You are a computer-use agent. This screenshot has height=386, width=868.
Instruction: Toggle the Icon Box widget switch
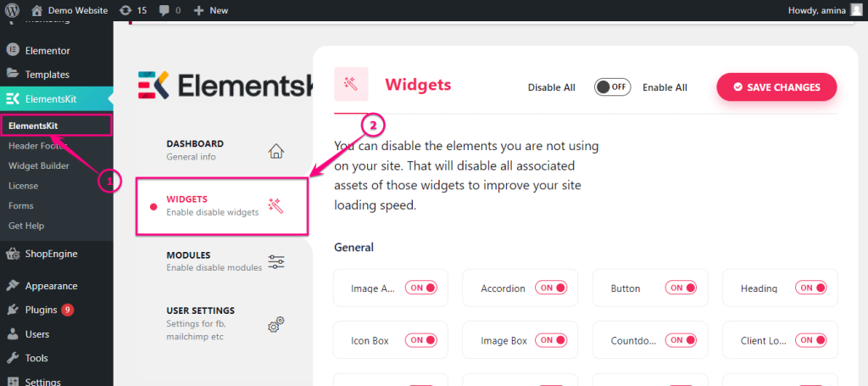420,340
